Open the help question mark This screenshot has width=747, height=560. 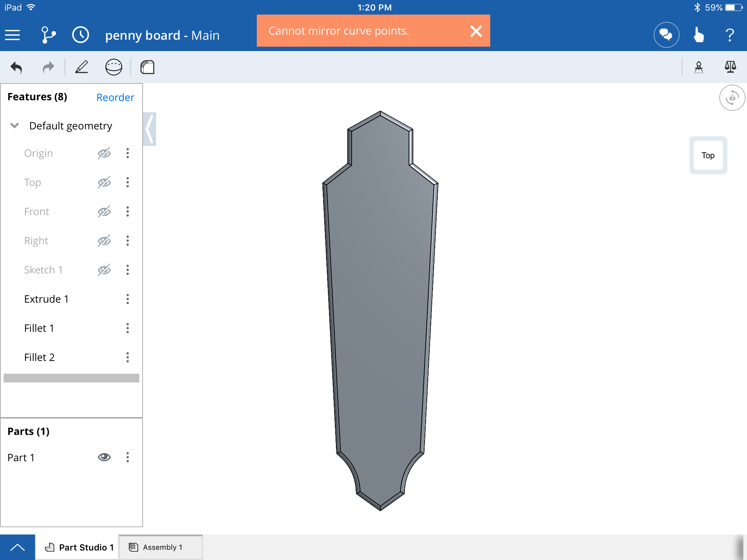(x=729, y=35)
